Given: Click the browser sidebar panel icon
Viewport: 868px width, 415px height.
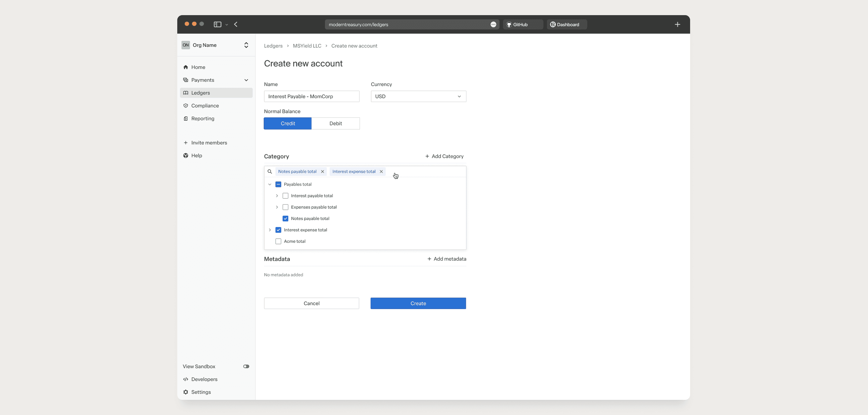Looking at the screenshot, I should pyautogui.click(x=217, y=24).
